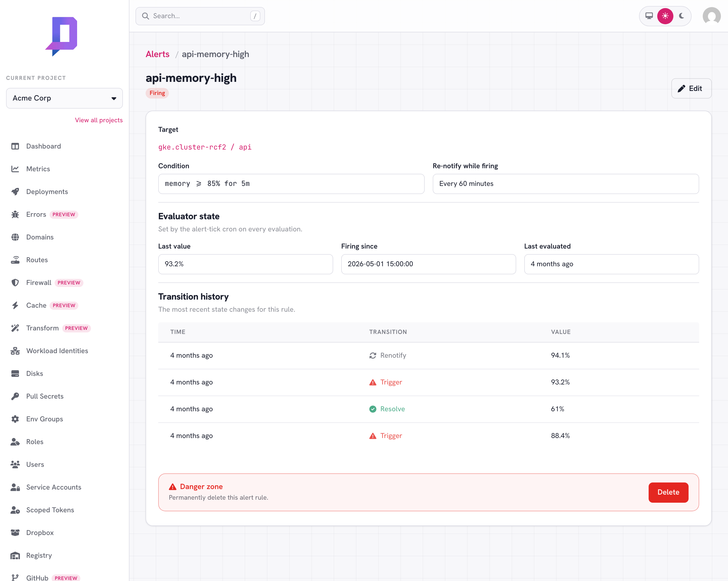Viewport: 728px width, 581px height.
Task: Go to the Domains page
Action: tap(40, 237)
